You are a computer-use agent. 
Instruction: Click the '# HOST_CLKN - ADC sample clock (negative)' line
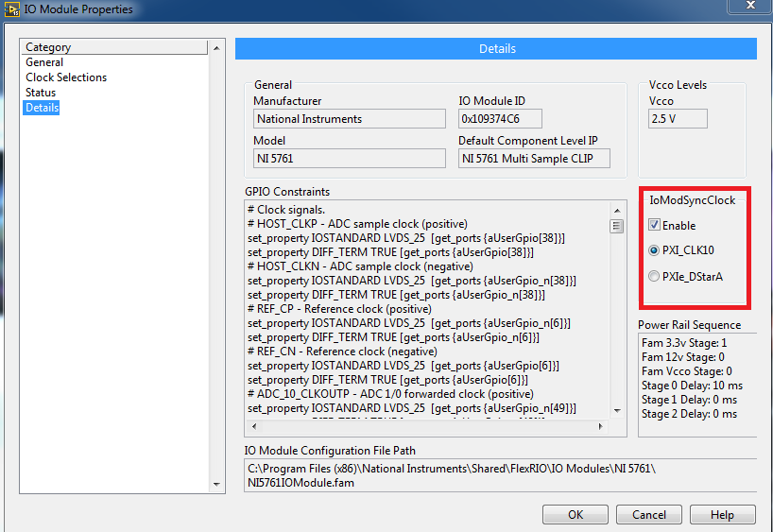(x=360, y=266)
